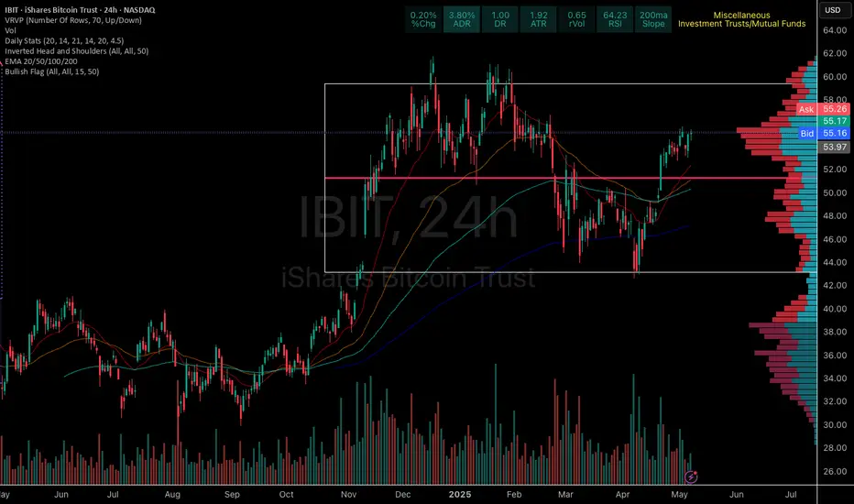Click the Mar label on the time axis
Image resolution: width=854 pixels, height=504 pixels.
click(565, 495)
